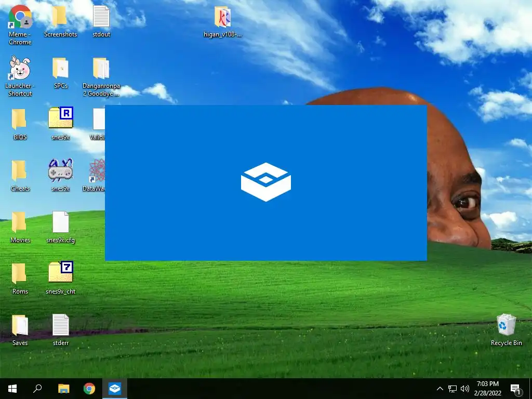Open File Explorer from the taskbar
Image resolution: width=532 pixels, height=399 pixels.
[63, 389]
